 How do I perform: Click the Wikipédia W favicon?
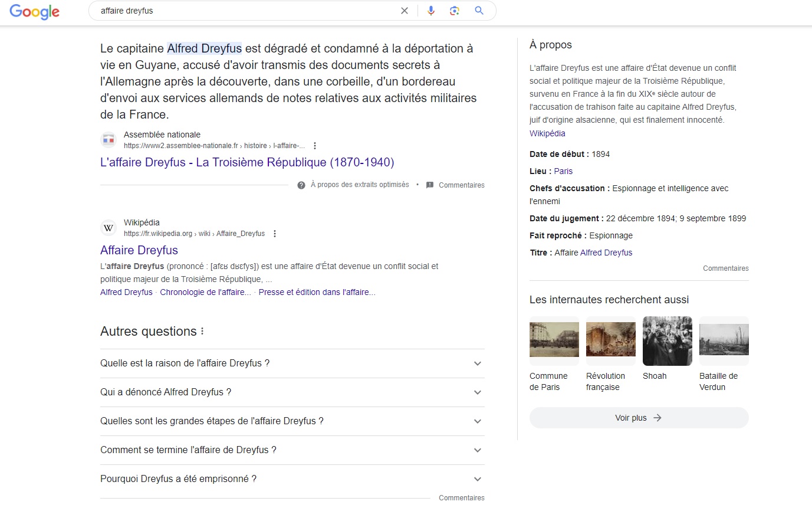(109, 228)
